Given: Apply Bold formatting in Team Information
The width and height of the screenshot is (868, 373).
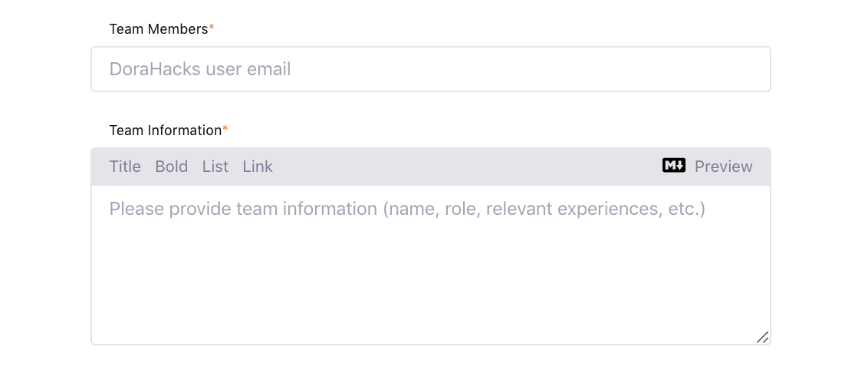Looking at the screenshot, I should [171, 167].
